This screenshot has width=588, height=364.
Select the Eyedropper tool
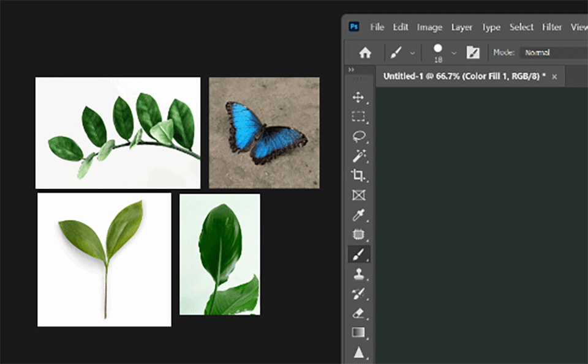(359, 215)
